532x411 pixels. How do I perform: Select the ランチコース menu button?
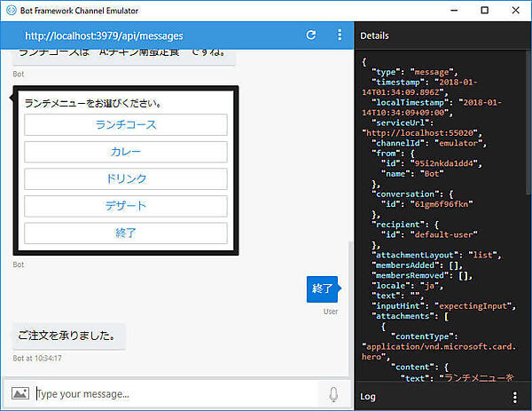click(126, 125)
